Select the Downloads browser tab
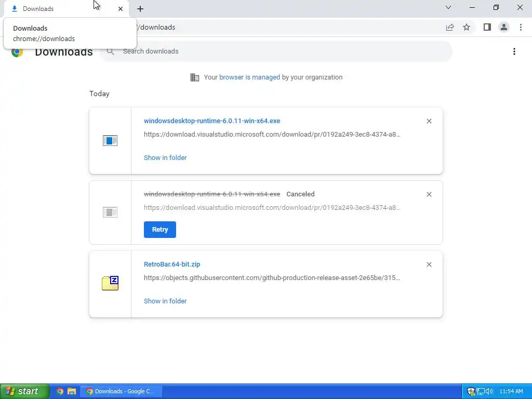The image size is (532, 399). click(66, 9)
